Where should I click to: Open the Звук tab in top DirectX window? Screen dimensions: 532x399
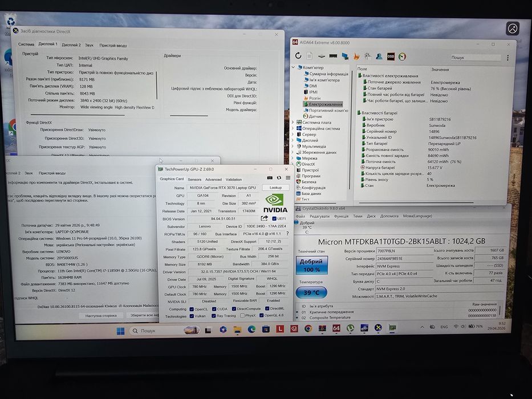point(89,45)
